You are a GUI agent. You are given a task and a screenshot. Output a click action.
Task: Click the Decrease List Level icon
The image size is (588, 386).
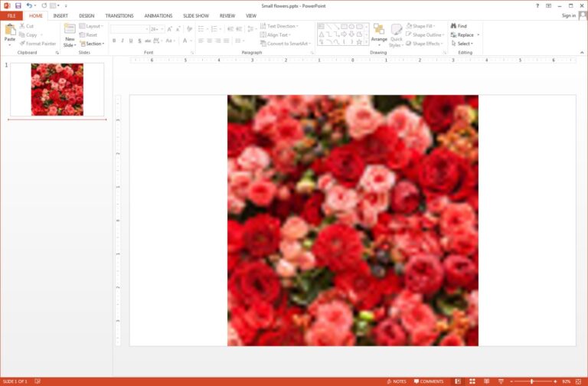coord(230,29)
